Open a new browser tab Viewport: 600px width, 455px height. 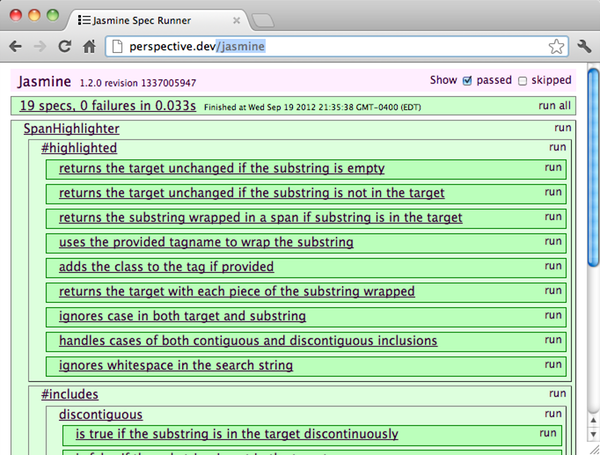(262, 20)
